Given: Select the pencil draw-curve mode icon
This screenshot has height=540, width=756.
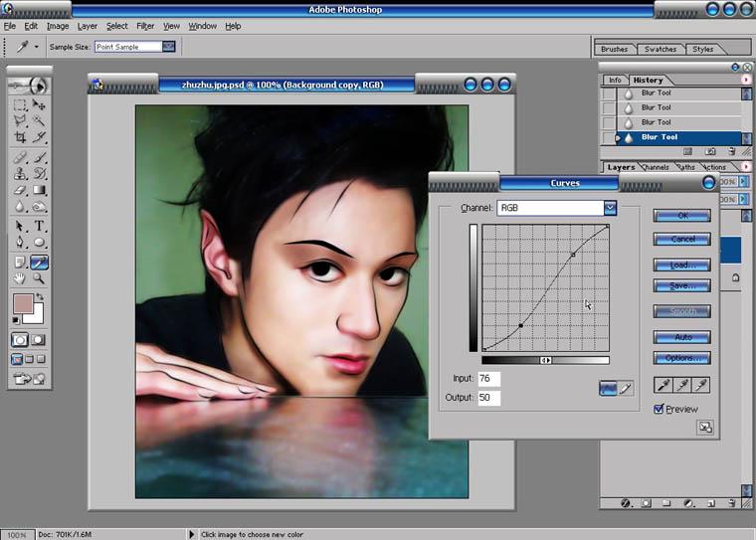Looking at the screenshot, I should (x=626, y=389).
